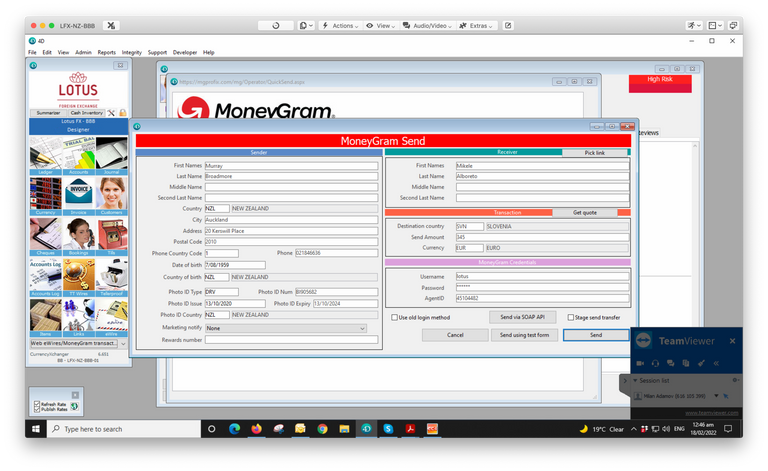The width and height of the screenshot is (768, 471).
Task: Open Chrome from the taskbar
Action: (322, 429)
